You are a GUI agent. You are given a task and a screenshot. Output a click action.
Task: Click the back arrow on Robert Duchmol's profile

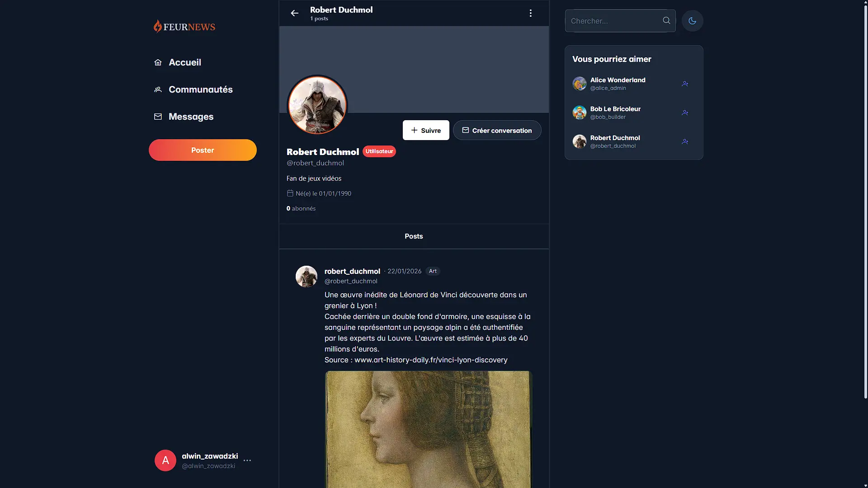tap(294, 13)
